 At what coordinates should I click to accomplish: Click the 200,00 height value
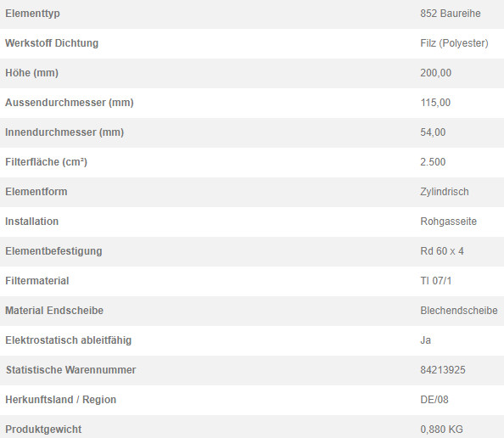(x=435, y=73)
